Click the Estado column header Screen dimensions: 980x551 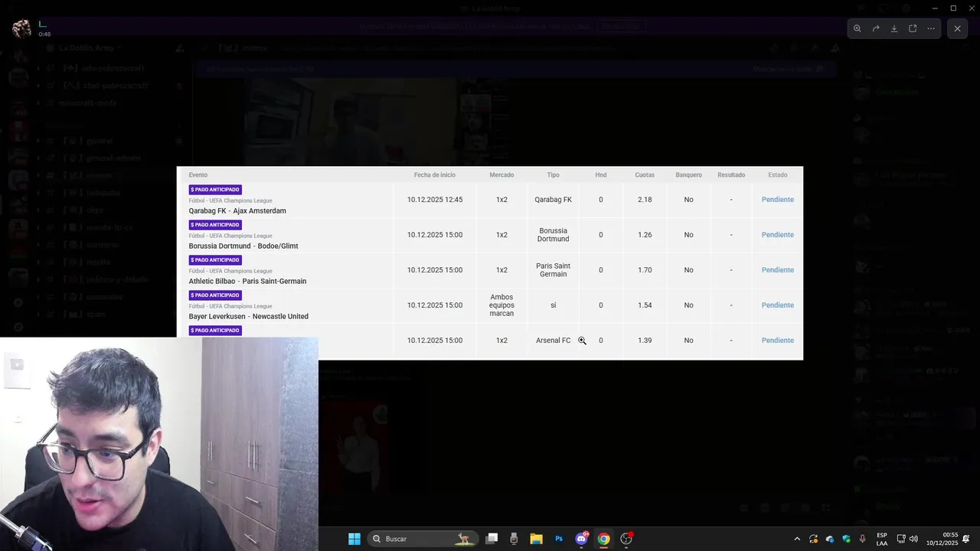coord(778,175)
